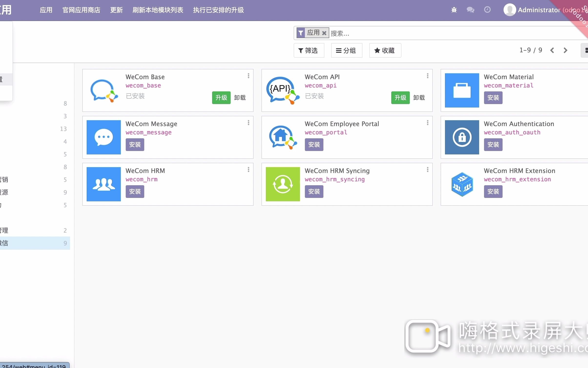Click the Administrator user avatar

tap(510, 10)
